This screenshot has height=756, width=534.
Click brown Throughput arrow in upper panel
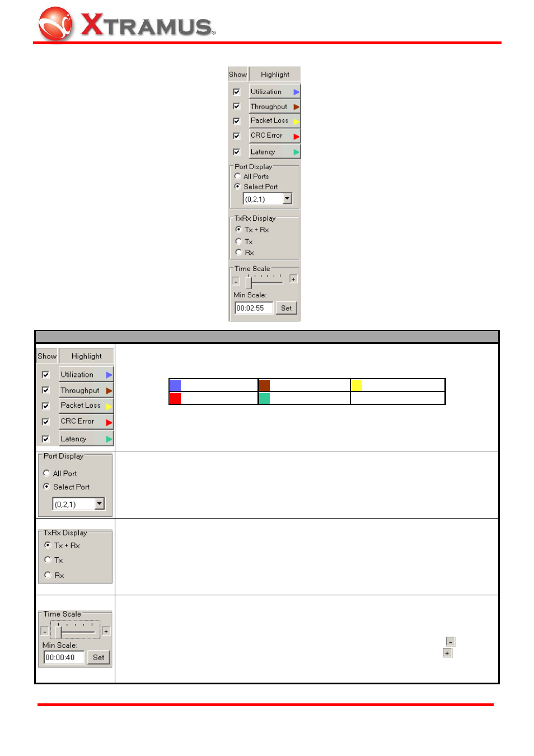click(x=296, y=106)
